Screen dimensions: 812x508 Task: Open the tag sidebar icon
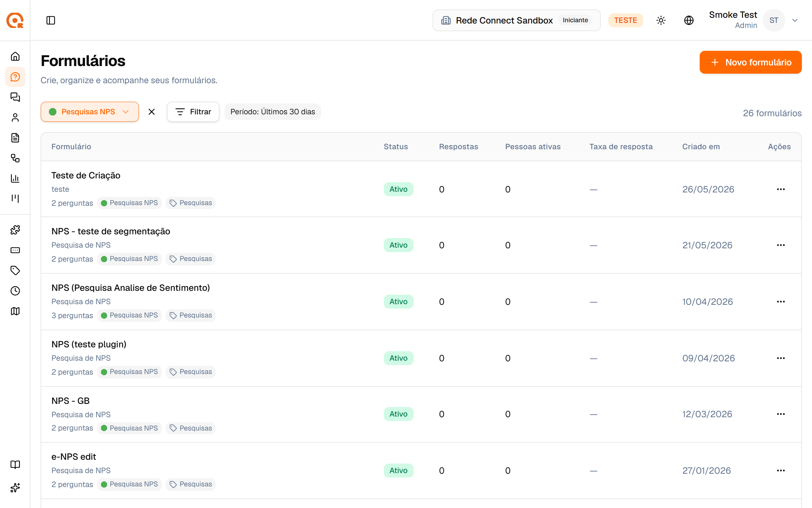point(15,271)
